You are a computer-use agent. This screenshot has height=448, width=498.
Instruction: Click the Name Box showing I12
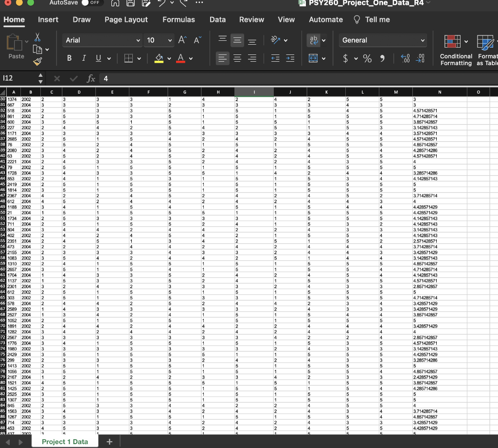(19, 78)
